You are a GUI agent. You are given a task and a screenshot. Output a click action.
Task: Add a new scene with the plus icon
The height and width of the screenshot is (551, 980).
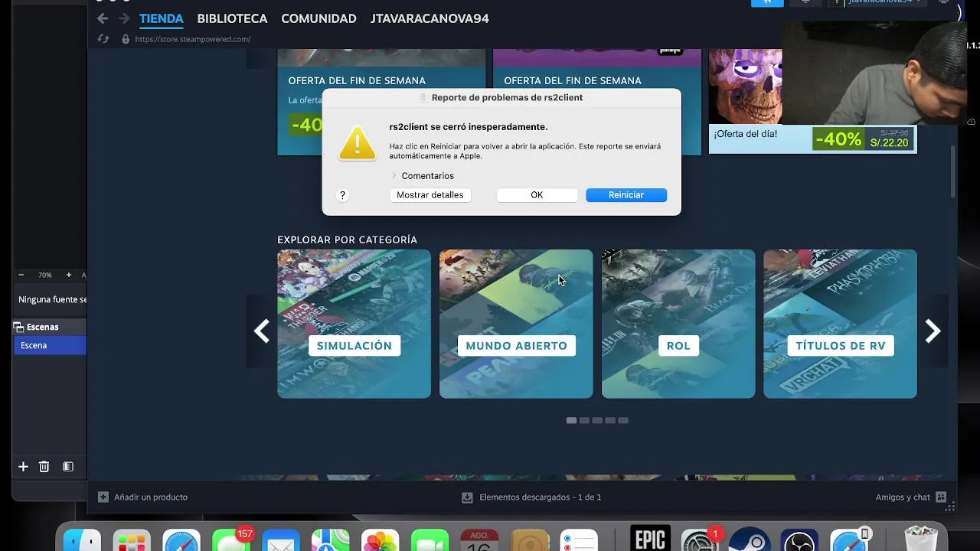23,467
